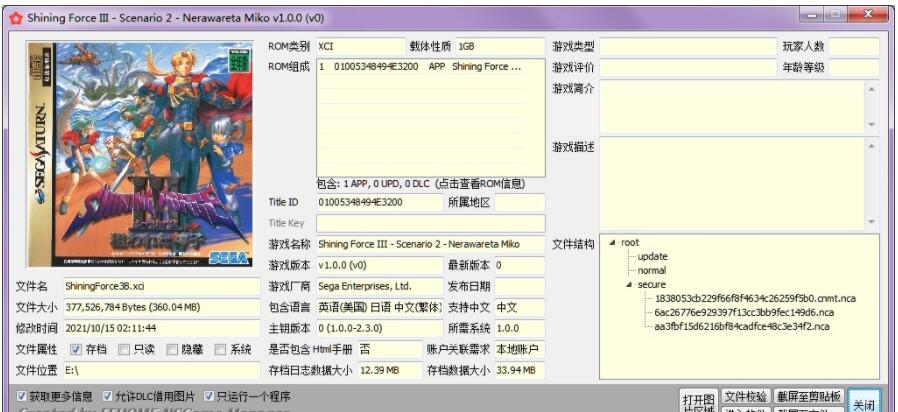Click the down arrow of 游戏简介 scrollbar

coord(872,124)
